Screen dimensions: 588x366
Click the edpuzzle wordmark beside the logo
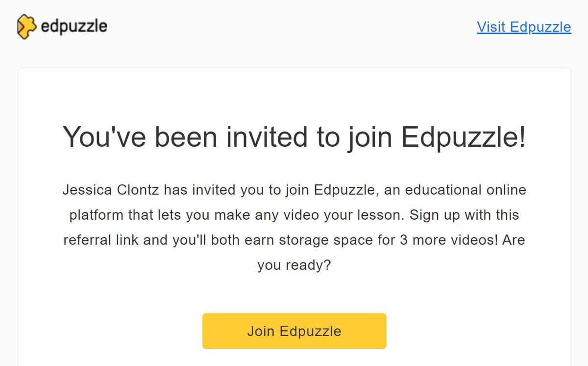74,26
